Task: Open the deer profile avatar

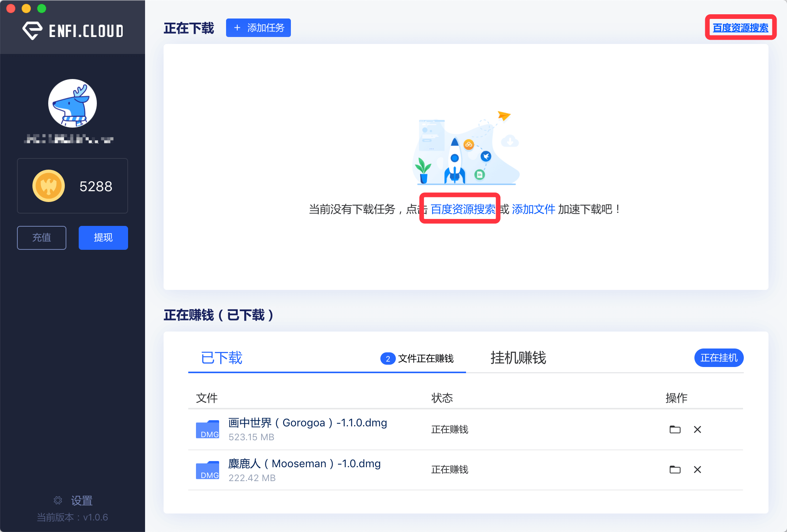Action: pyautogui.click(x=73, y=103)
